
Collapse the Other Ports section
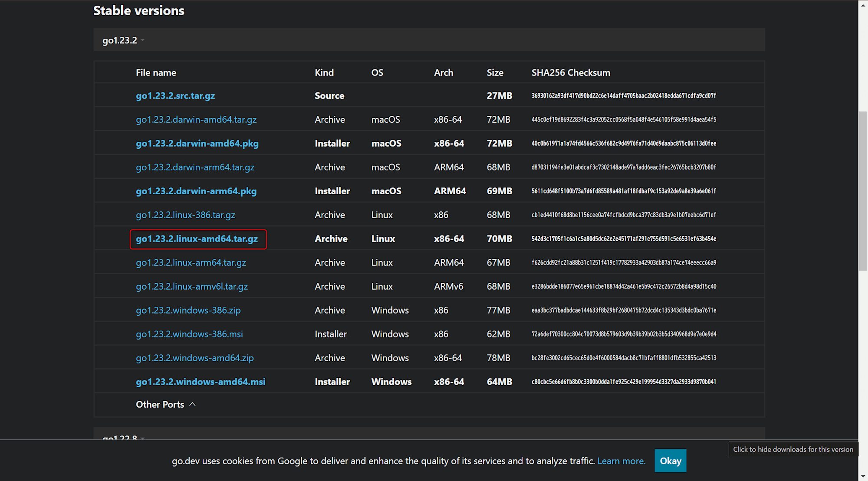[x=166, y=404]
